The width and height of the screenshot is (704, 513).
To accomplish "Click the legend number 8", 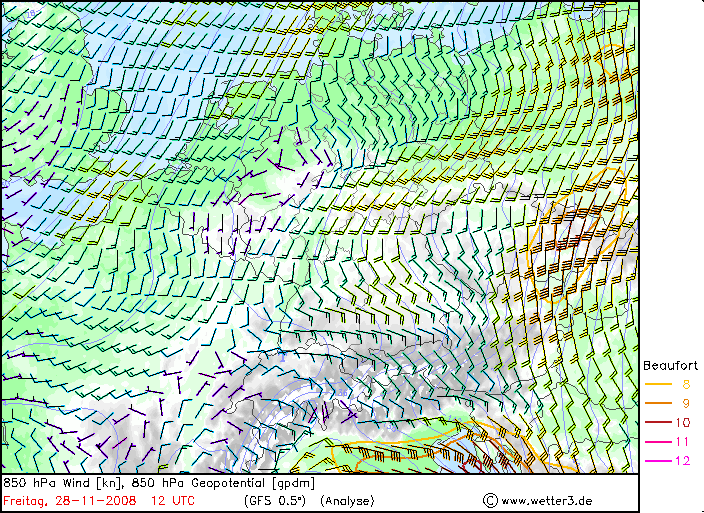I will (685, 384).
